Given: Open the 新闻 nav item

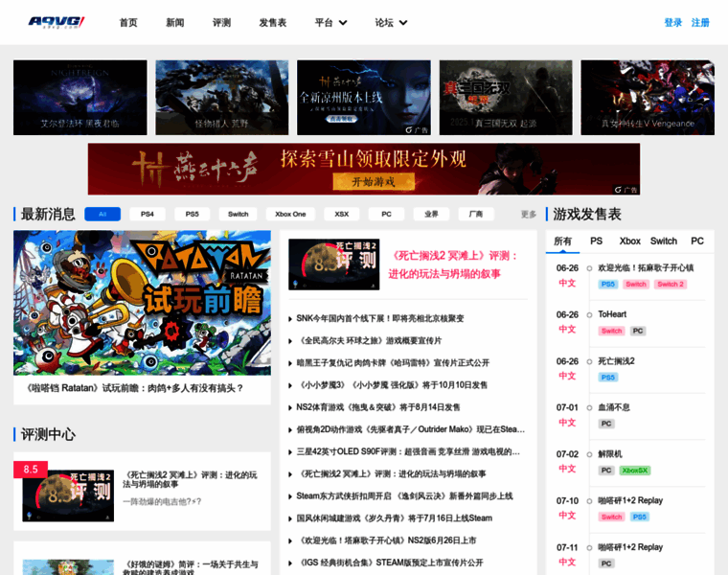Looking at the screenshot, I should point(175,23).
